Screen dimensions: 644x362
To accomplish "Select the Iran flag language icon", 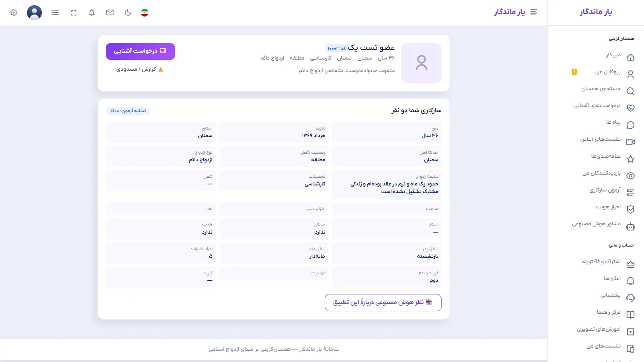I will pyautogui.click(x=145, y=12).
